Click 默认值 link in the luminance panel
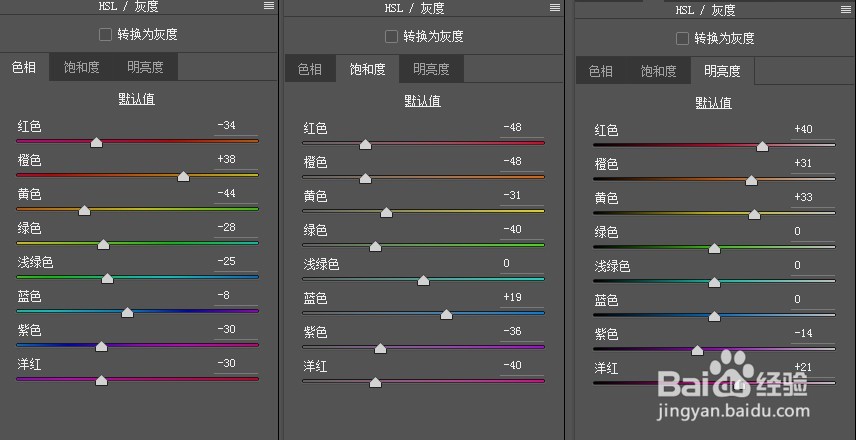The image size is (856, 440). coord(714,103)
